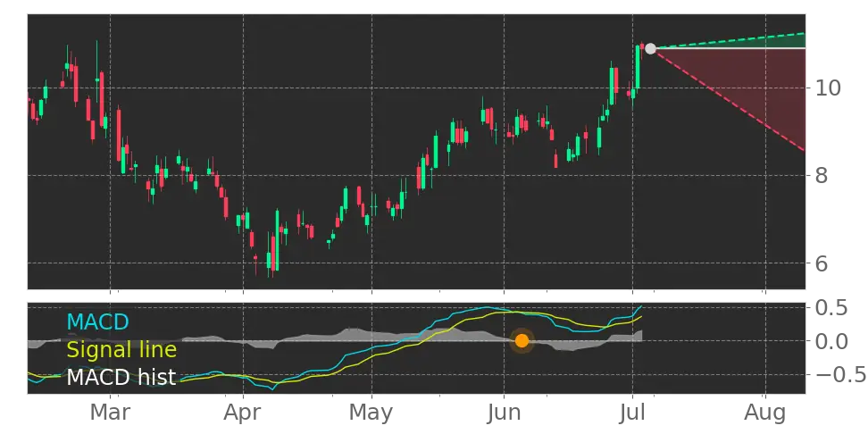Screen dimensions: 868x434
Task: Click the May label on the date axis
Action: (371, 413)
